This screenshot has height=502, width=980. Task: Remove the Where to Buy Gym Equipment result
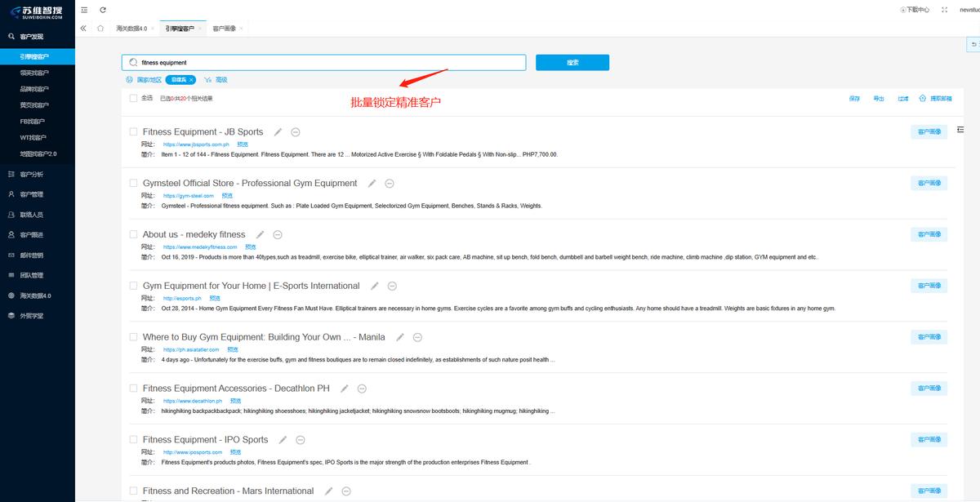tap(417, 337)
